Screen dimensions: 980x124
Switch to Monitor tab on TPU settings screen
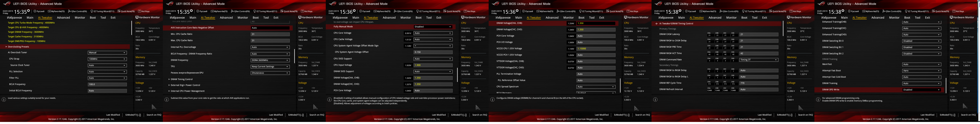click(243, 17)
